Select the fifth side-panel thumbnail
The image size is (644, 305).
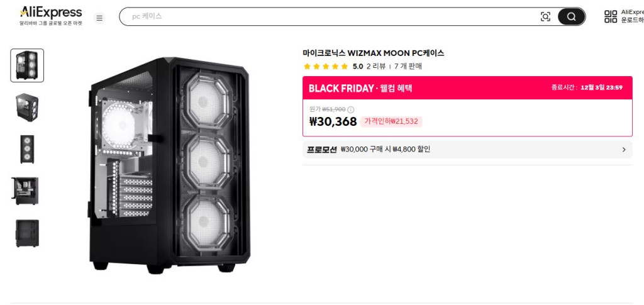tap(27, 233)
